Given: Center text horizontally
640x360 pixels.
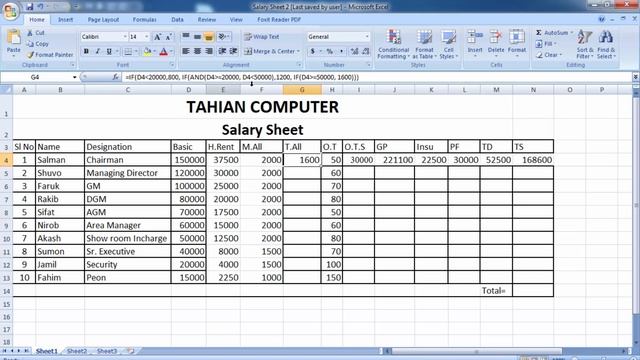Looking at the screenshot, I should (x=197, y=51).
